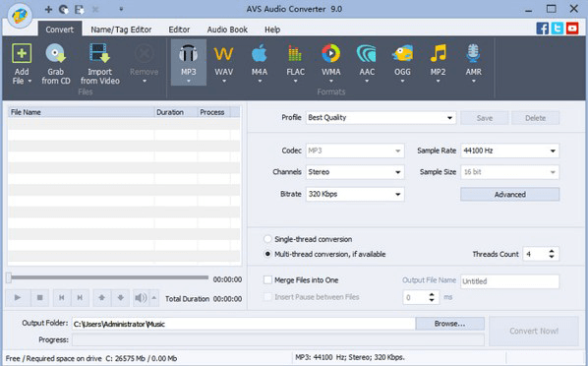
Task: Choose the AAC output format
Action: click(367, 63)
